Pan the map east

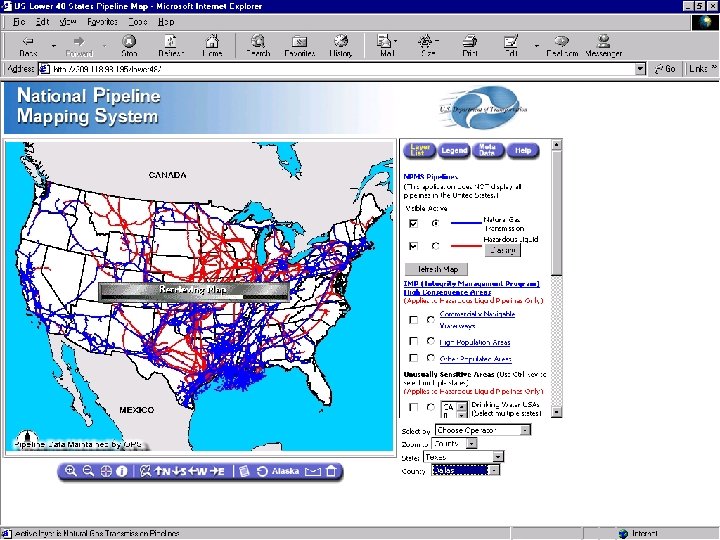[217, 471]
